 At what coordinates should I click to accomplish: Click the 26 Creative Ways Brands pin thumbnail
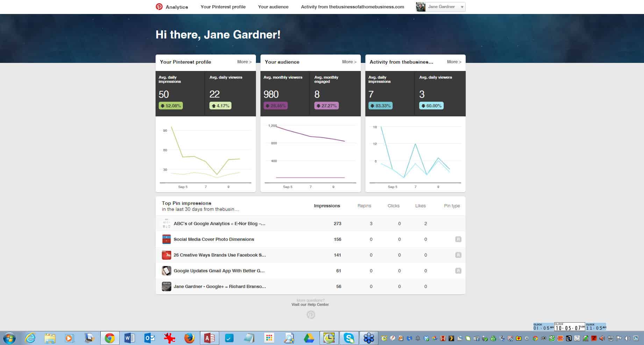coord(166,255)
